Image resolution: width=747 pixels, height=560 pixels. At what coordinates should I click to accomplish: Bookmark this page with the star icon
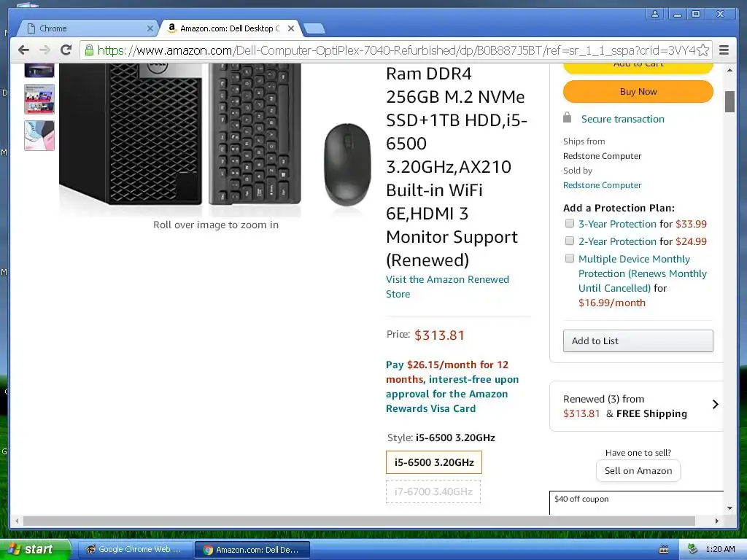(703, 50)
